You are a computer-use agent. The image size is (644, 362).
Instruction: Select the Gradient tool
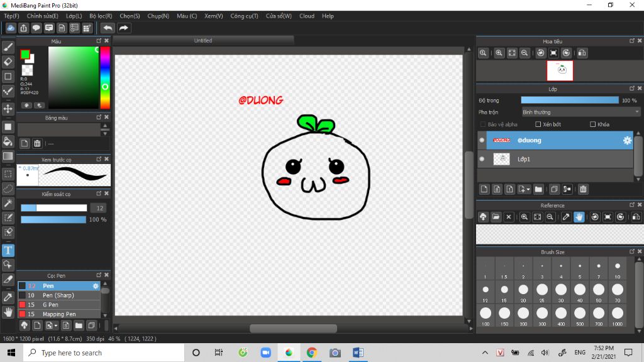[8, 156]
